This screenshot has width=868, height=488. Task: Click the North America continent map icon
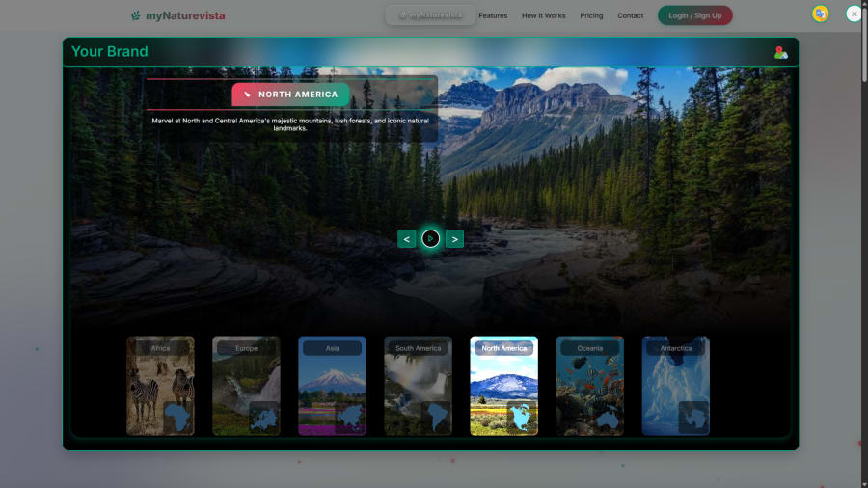pos(522,418)
